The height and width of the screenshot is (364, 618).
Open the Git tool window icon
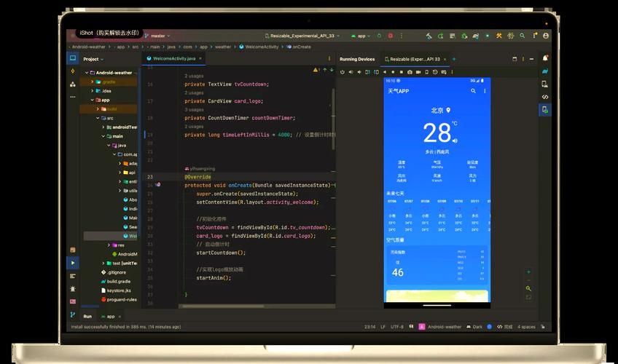[x=73, y=314]
